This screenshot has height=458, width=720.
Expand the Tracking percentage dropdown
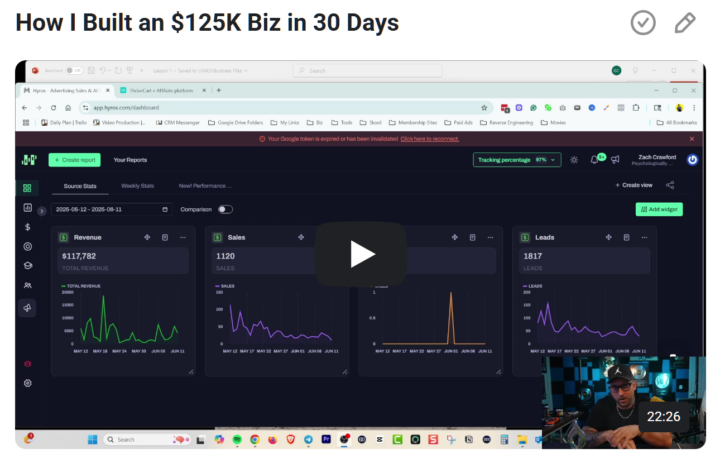(x=517, y=160)
